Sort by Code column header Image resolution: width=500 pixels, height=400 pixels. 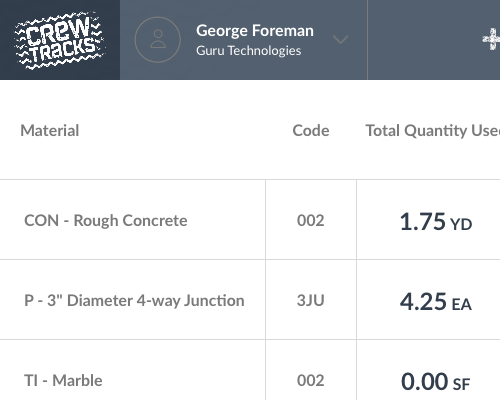click(x=311, y=130)
